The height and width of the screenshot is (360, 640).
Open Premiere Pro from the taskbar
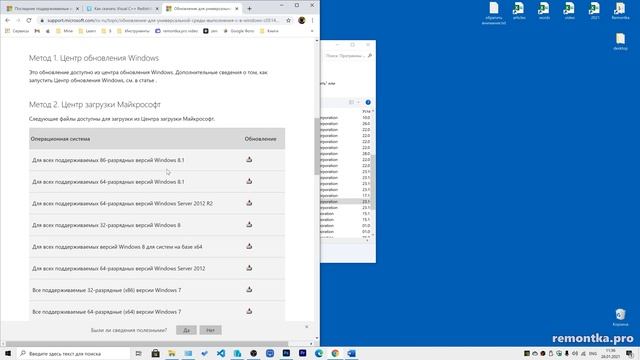click(302, 353)
